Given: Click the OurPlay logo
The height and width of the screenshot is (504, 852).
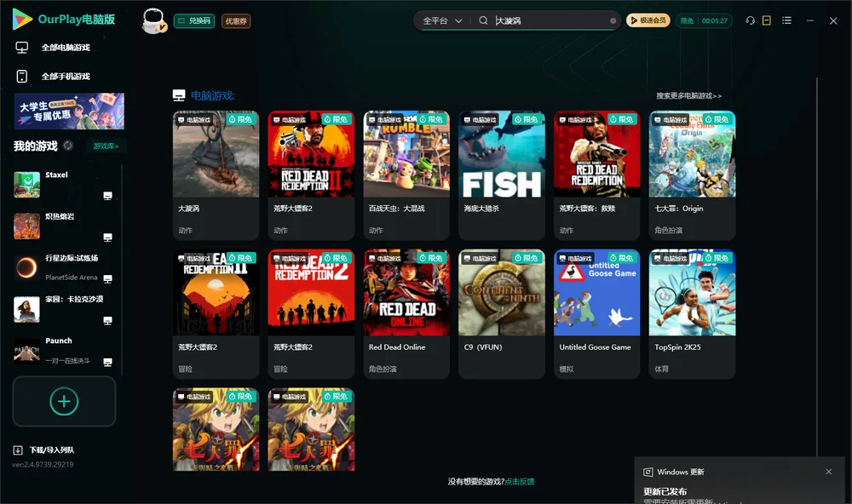Looking at the screenshot, I should [x=64, y=20].
